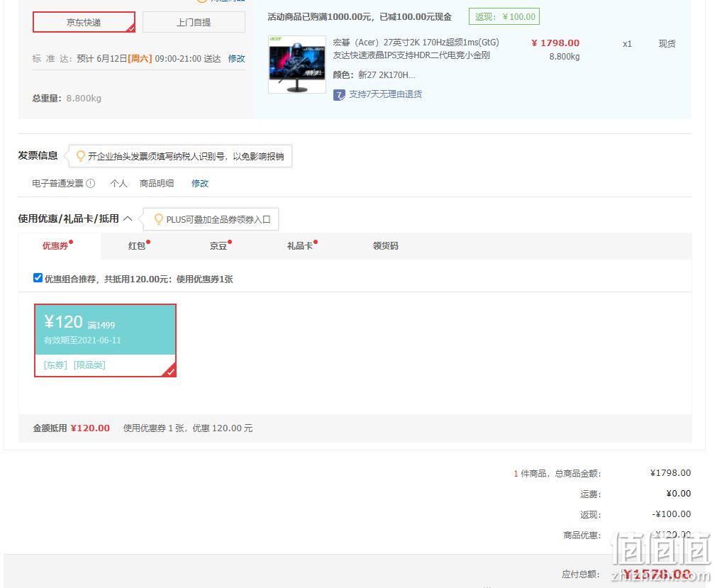Switch to the 京豆 tab
The width and height of the screenshot is (717, 588).
[x=219, y=246]
